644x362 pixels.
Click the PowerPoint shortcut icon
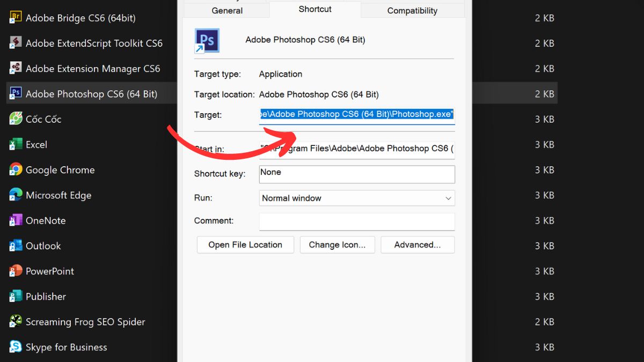(x=16, y=271)
